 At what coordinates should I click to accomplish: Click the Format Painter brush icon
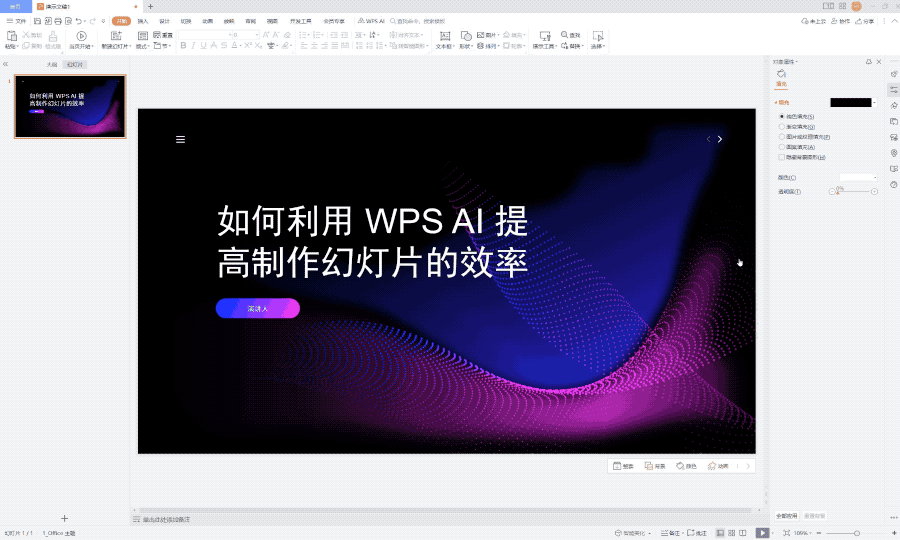pyautogui.click(x=53, y=36)
